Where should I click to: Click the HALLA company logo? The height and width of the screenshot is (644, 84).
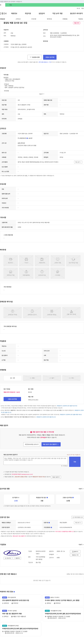(12, 553)
